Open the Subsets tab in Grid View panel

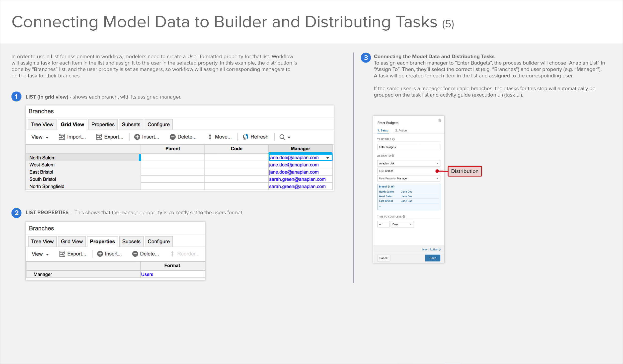click(131, 124)
